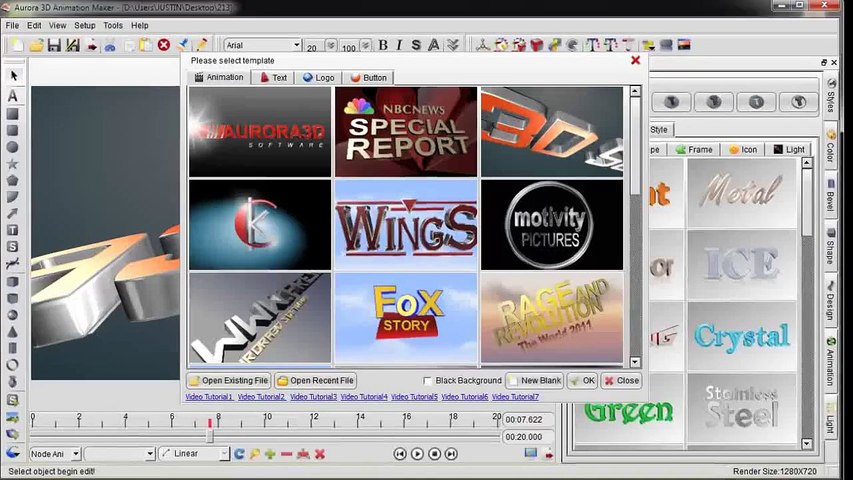Open the Video Tutorial1 link
Viewport: 853px width, 480px height.
pyautogui.click(x=209, y=397)
